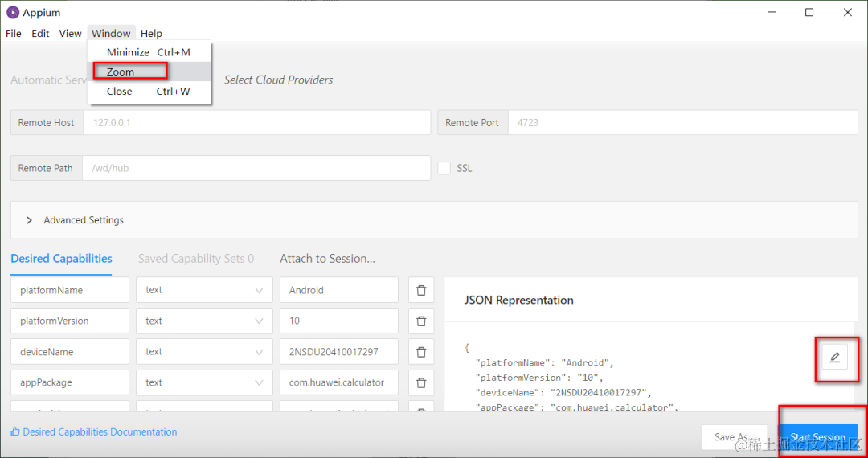Delete the platformName capability row
This screenshot has height=458, width=868.
[x=421, y=290]
